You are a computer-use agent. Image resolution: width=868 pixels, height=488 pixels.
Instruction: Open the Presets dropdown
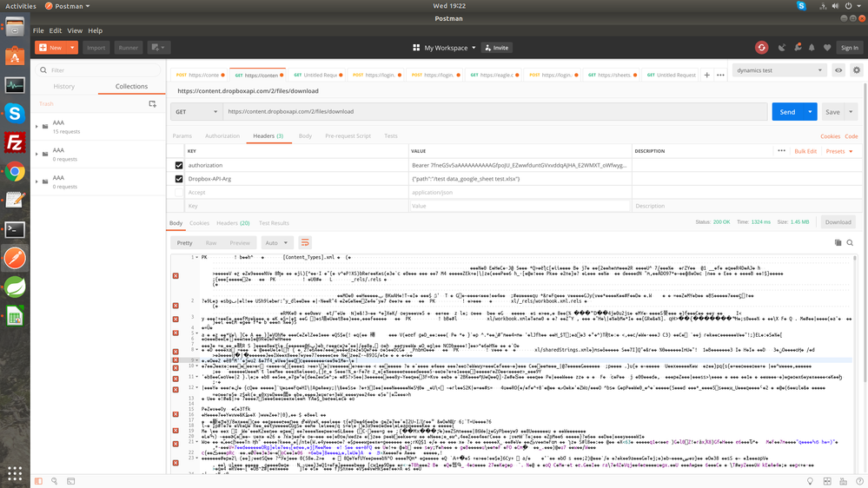point(839,151)
